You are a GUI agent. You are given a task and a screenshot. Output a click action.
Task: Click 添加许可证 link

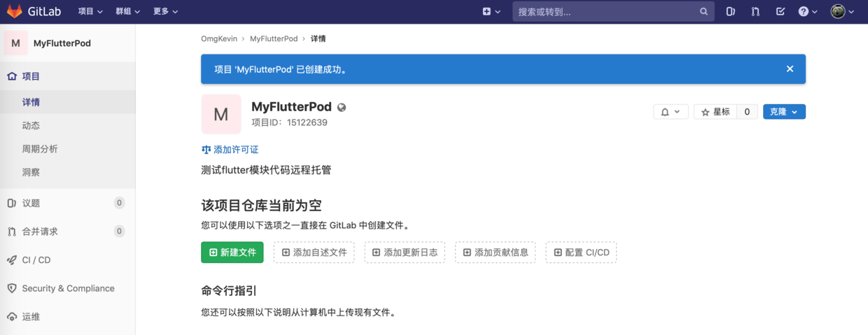point(236,150)
